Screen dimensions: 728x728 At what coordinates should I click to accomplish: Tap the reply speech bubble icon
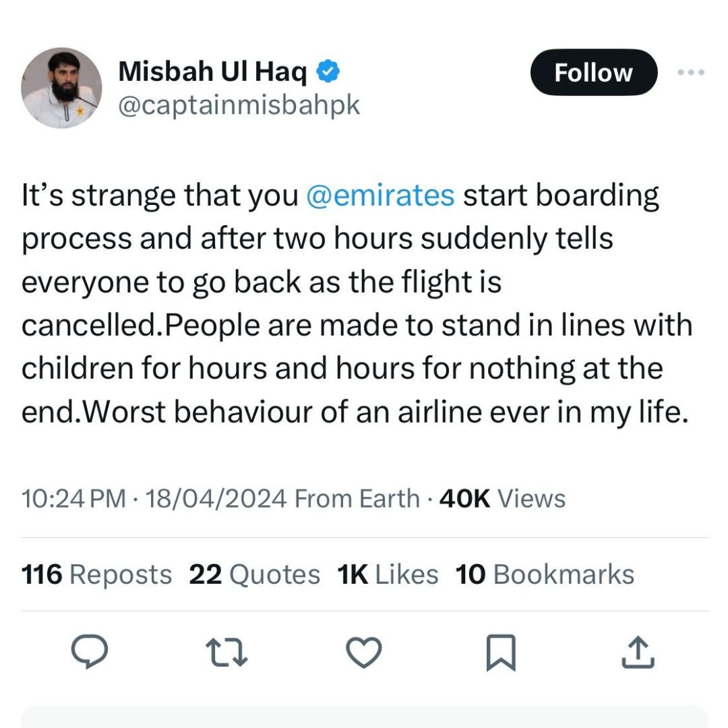90,652
